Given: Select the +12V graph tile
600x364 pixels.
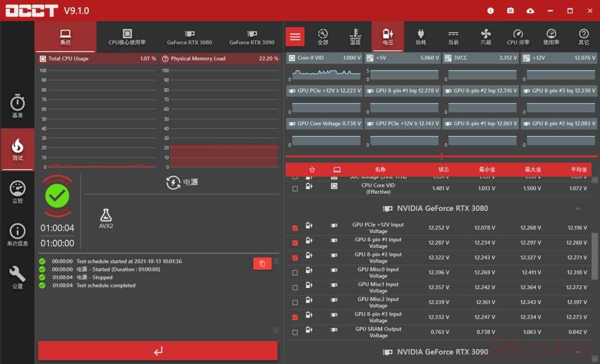Looking at the screenshot, I should (x=559, y=68).
